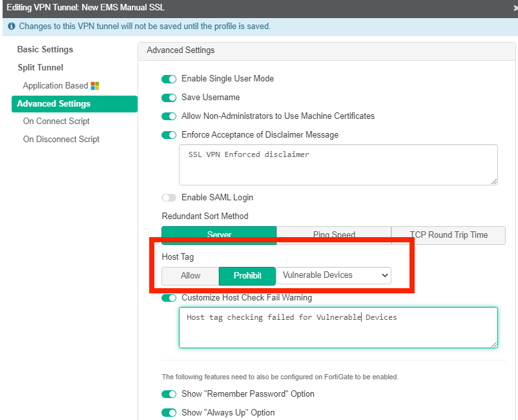Go to Split Tunnel settings
The height and width of the screenshot is (420, 518).
[x=40, y=68]
